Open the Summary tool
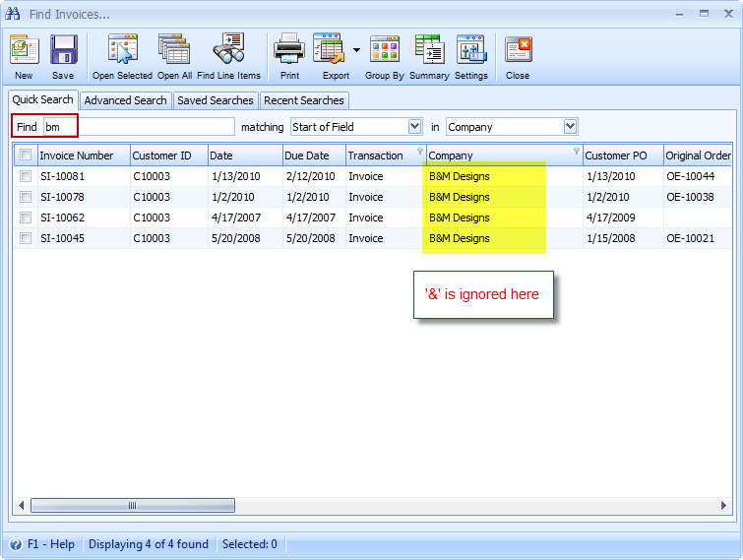The image size is (743, 560). [x=429, y=49]
